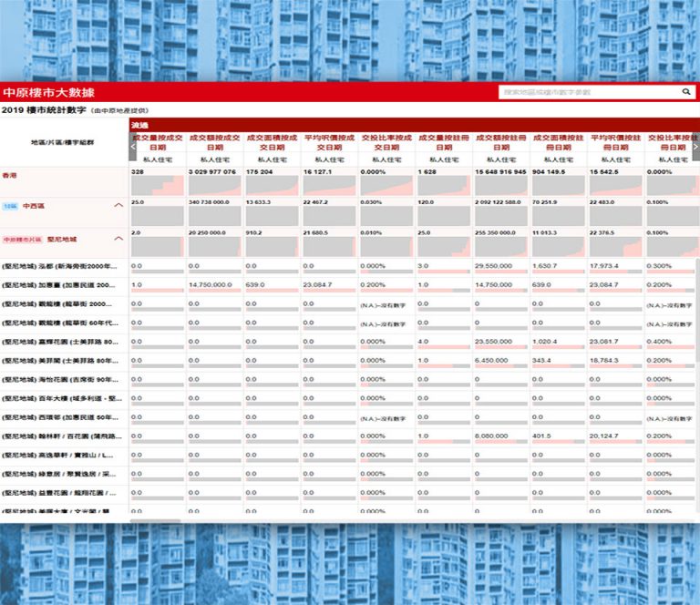700x605 pixels.
Task: Click the 18,784.3 price value
Action: pyautogui.click(x=604, y=360)
